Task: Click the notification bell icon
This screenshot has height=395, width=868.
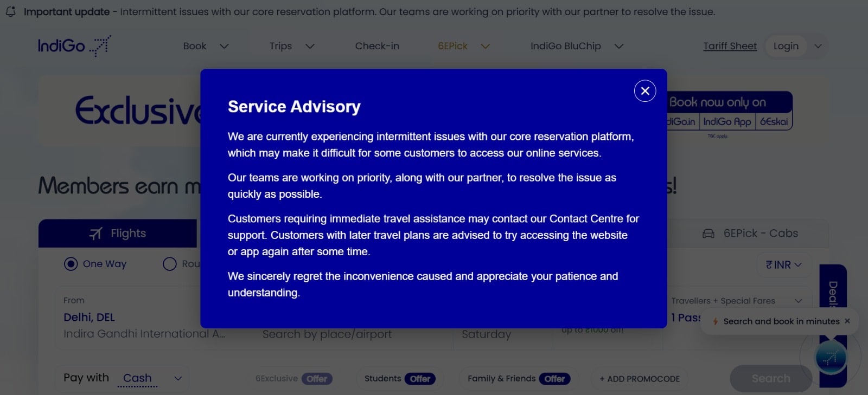Action: (x=10, y=11)
